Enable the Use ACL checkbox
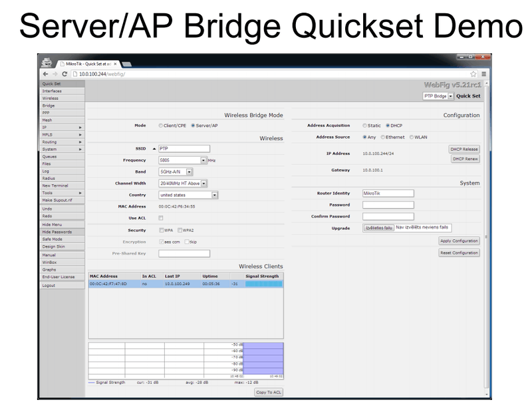Screen dimensions: 532x404 [x=161, y=218]
